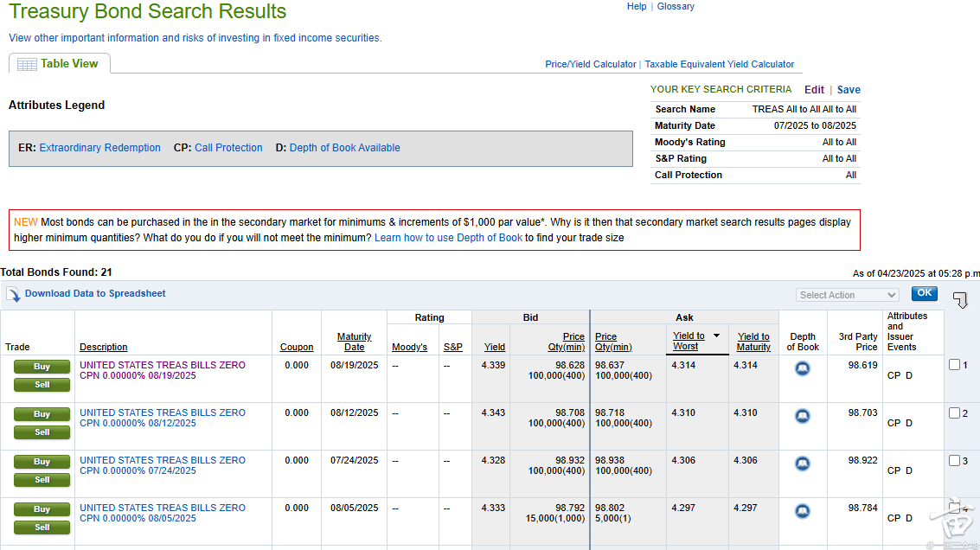Click bid yield value 4.343
Image resolution: width=980 pixels, height=550 pixels.
click(493, 412)
